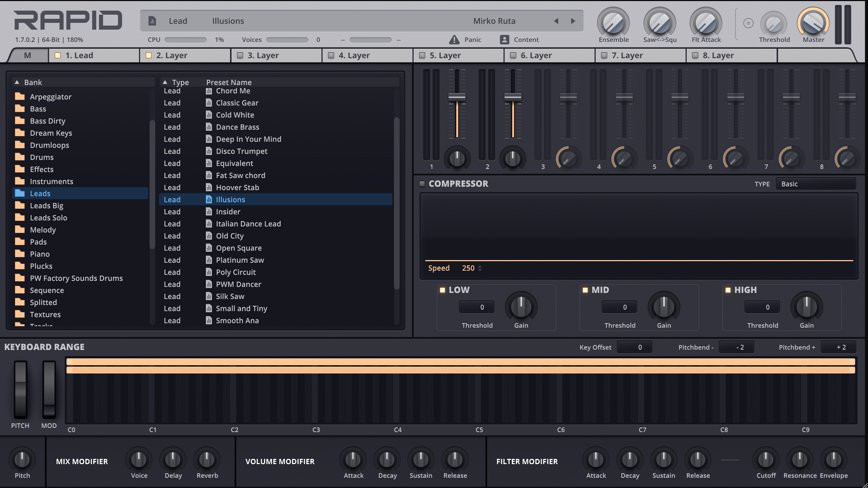868x488 pixels.
Task: Go to previous preset arrow
Action: (x=556, y=21)
